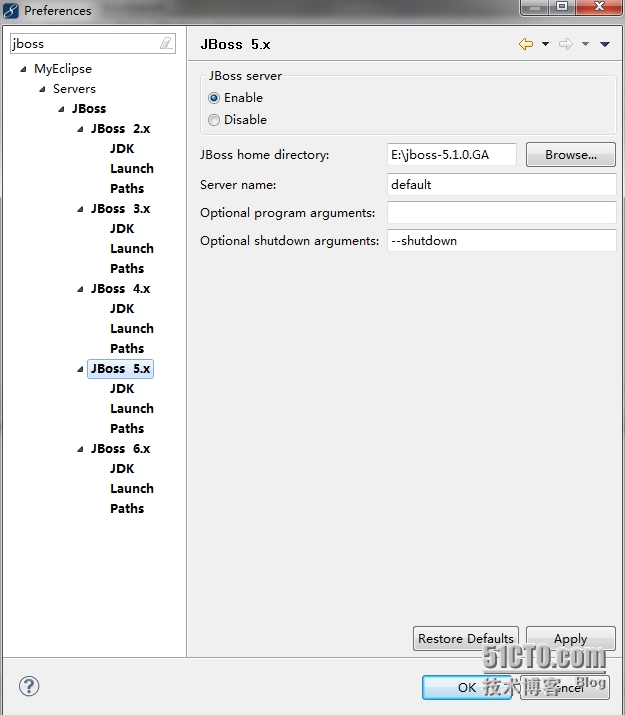Select the JBoss 4.x tree item

click(x=120, y=289)
